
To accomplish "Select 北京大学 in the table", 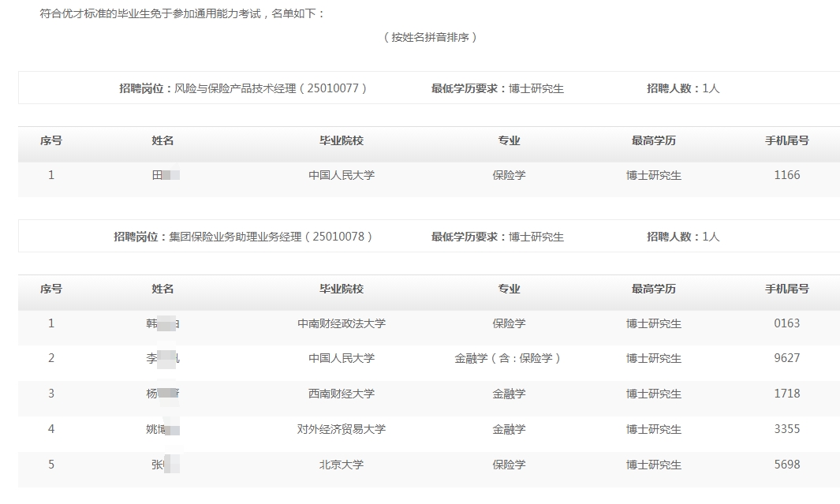I will click(x=341, y=465).
